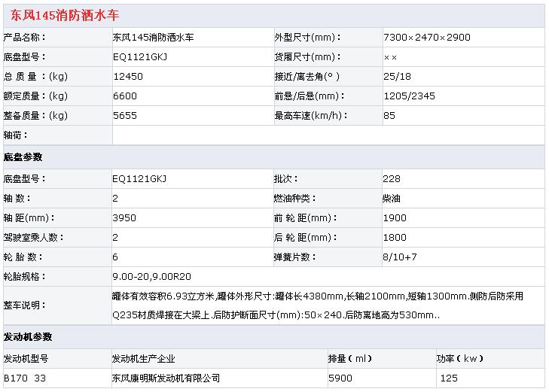Click description line starting Q235材质焊接

[276, 315]
